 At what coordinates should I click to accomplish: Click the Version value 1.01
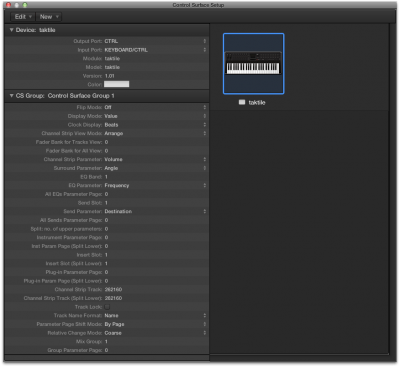coord(110,76)
